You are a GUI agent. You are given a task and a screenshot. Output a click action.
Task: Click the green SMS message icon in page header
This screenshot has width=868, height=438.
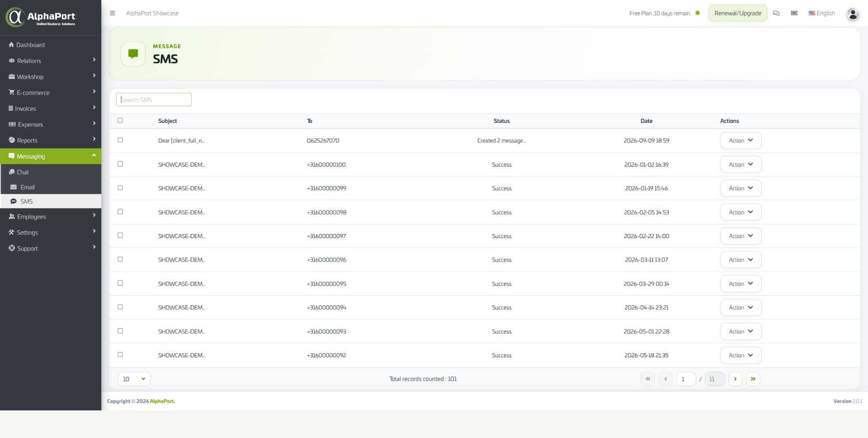(x=133, y=54)
